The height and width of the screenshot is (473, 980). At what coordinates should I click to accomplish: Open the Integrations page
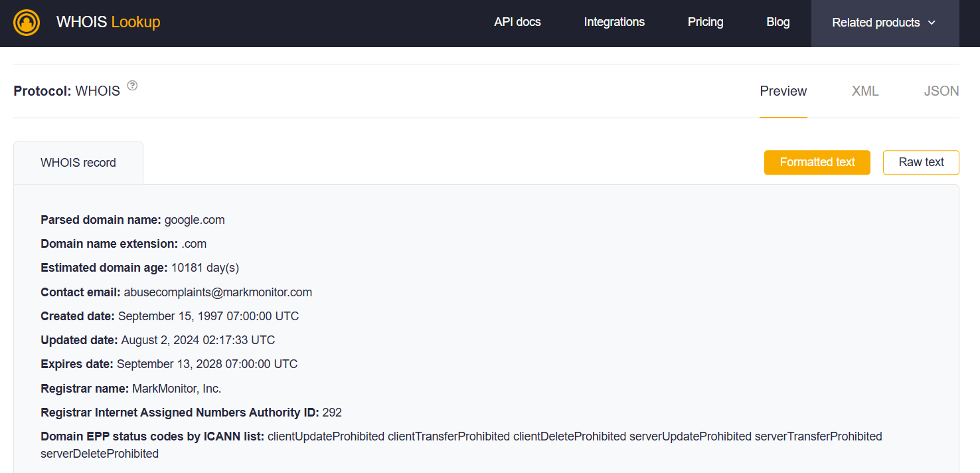614,22
